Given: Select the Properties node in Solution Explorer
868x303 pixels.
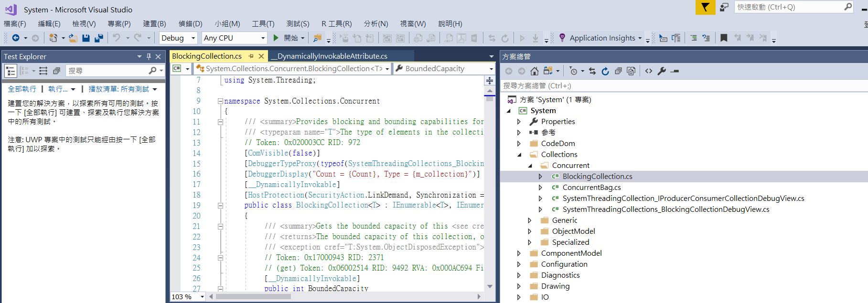Looking at the screenshot, I should click(558, 122).
